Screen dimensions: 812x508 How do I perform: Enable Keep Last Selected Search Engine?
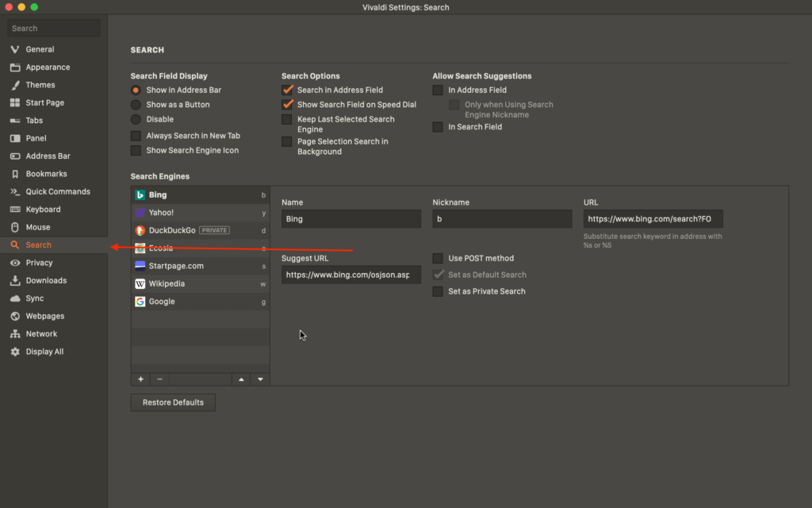click(x=287, y=119)
